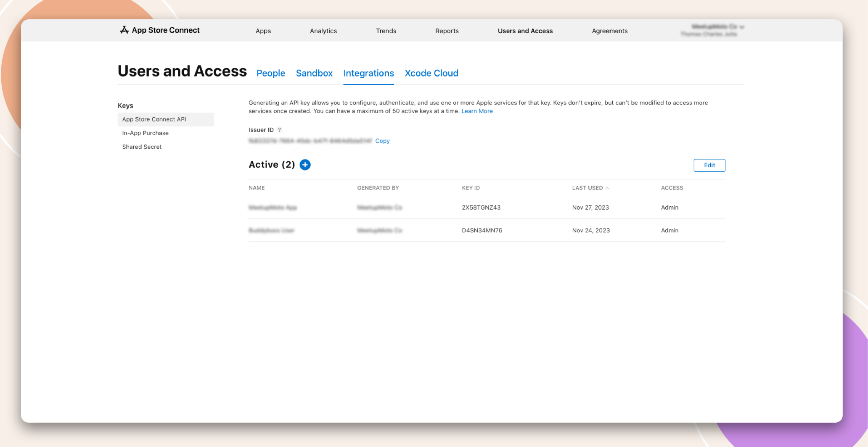The width and height of the screenshot is (868, 447).
Task: Sort keys by the LAST USED column arrow
Action: point(607,188)
